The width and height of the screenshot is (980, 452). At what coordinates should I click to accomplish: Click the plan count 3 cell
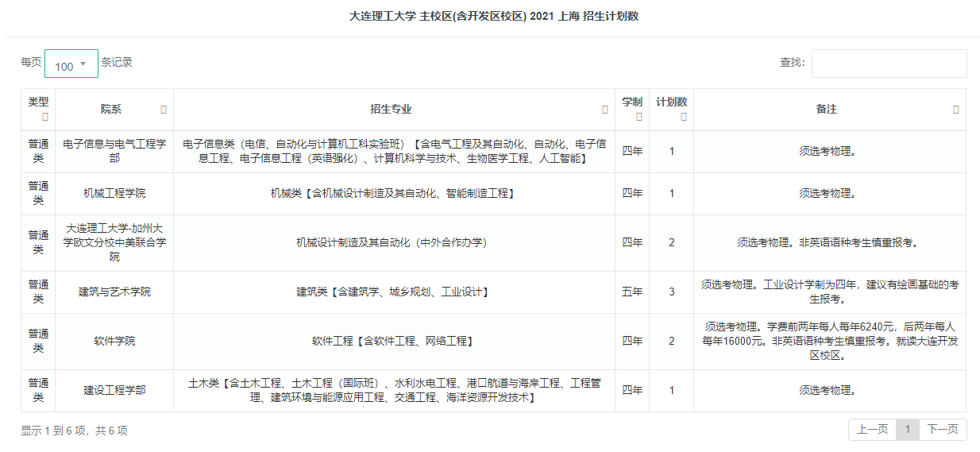(x=671, y=292)
